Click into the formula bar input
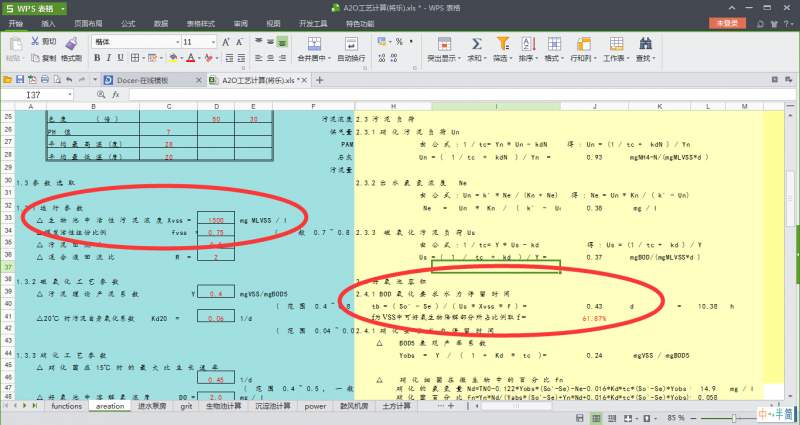800x425 pixels. click(461, 95)
